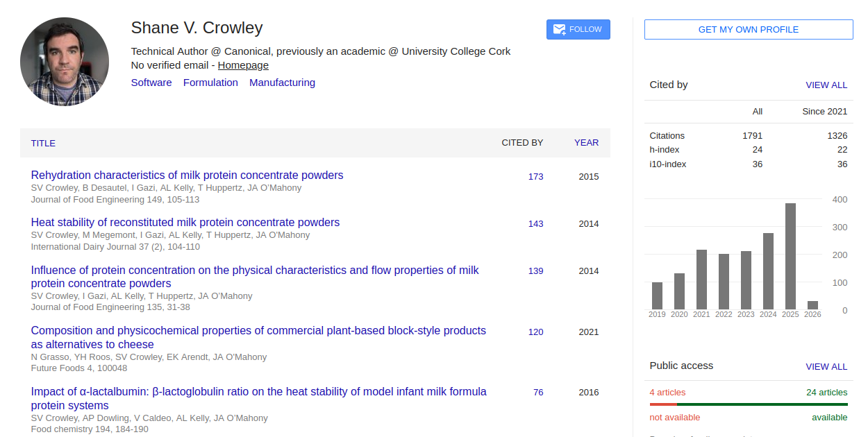Click the 173 citations count link

click(535, 176)
